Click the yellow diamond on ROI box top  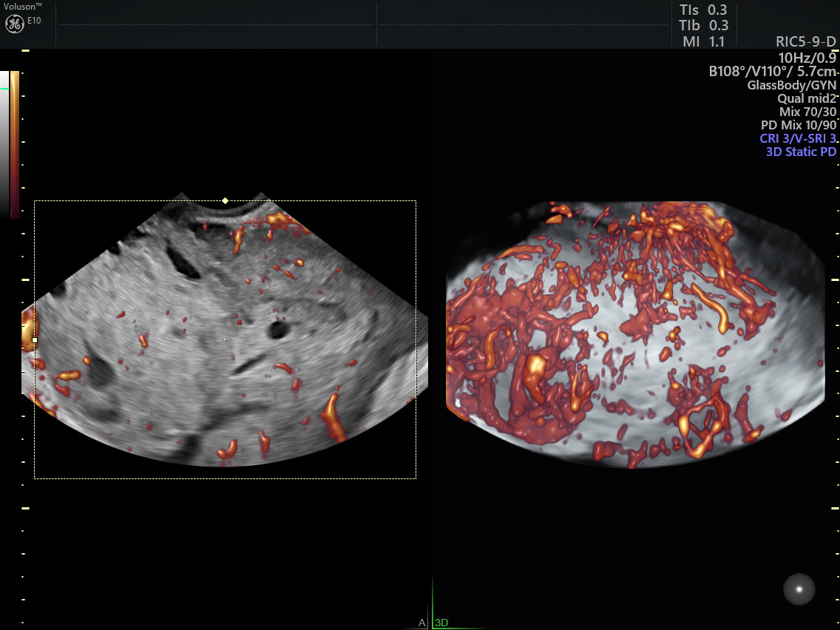[x=226, y=200]
